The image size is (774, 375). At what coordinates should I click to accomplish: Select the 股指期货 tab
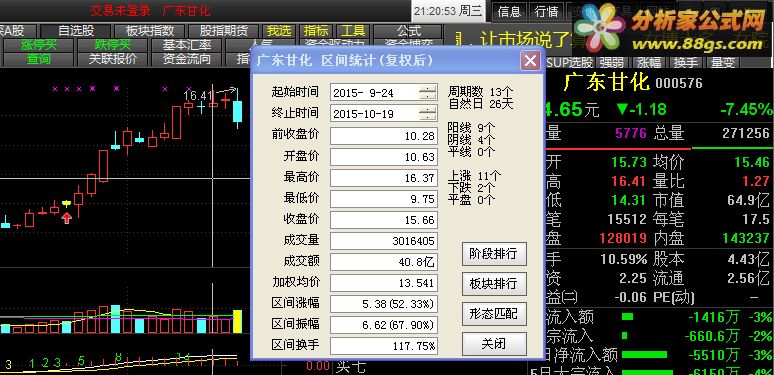pyautogui.click(x=224, y=31)
